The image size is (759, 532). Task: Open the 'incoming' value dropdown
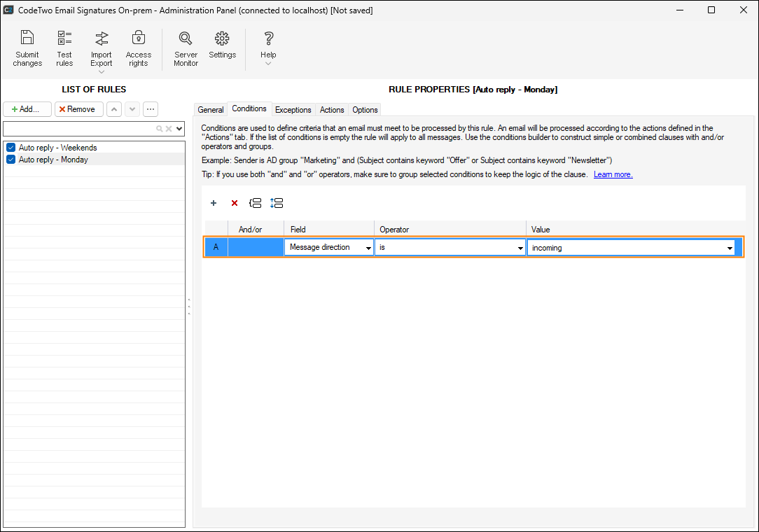tap(730, 248)
